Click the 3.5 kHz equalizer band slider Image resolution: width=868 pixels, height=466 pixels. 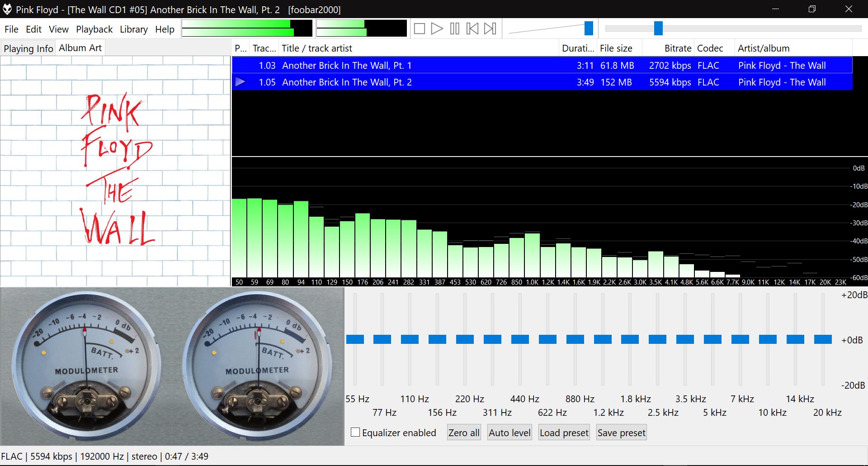[x=685, y=339]
